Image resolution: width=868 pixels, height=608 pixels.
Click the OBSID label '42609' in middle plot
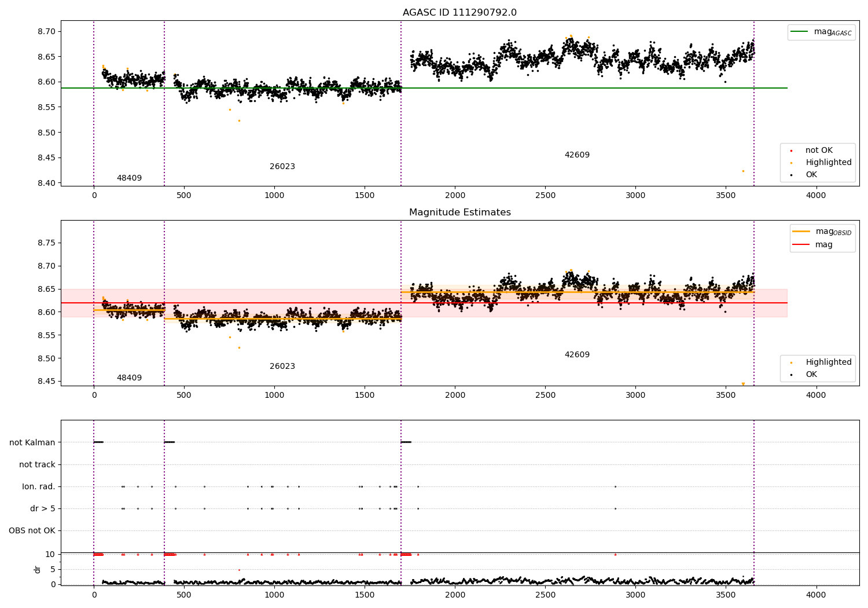coord(577,355)
